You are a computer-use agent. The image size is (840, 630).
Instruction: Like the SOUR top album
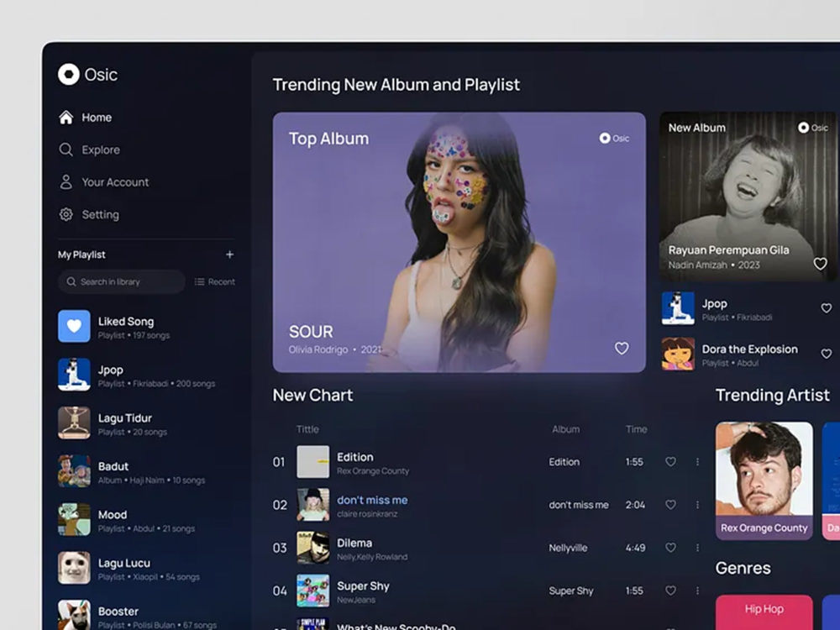pyautogui.click(x=622, y=349)
